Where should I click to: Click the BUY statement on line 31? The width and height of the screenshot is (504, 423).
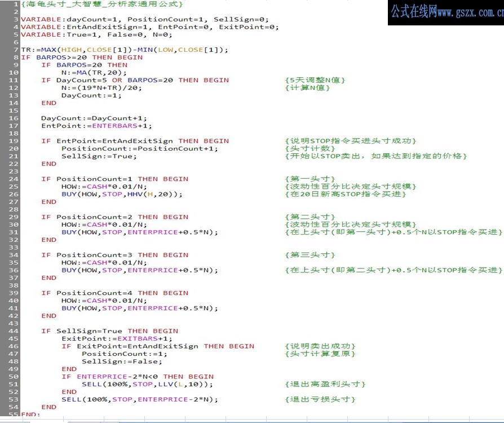tap(139, 232)
